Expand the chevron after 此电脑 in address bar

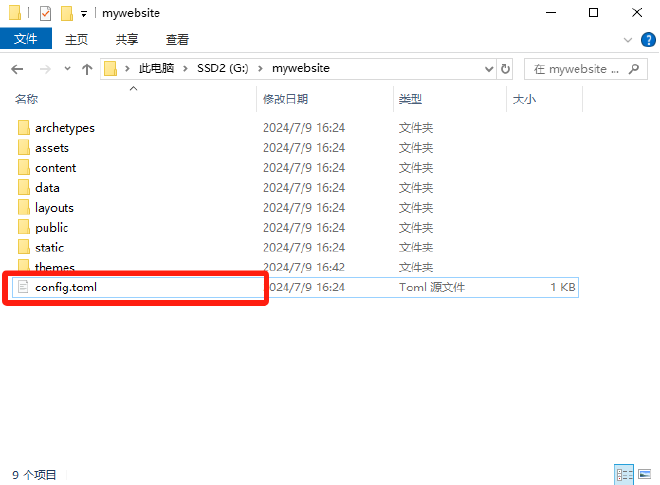coord(185,68)
